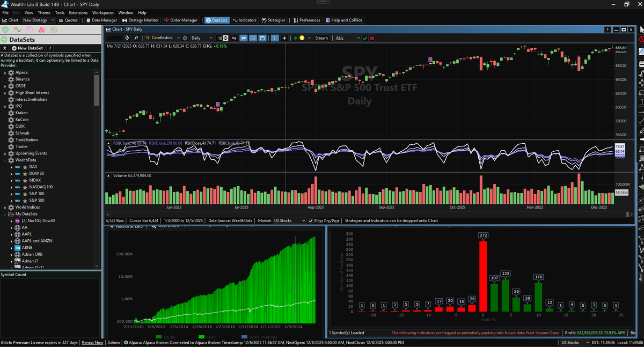The width and height of the screenshot is (644, 347).
Task: Click the olive books sidebar icon
Action: click(x=53, y=29)
